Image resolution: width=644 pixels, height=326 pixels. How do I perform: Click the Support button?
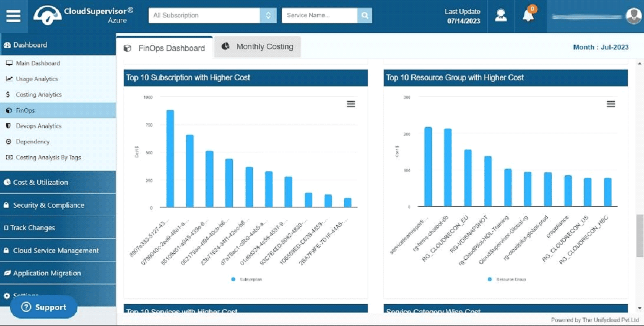(43, 307)
